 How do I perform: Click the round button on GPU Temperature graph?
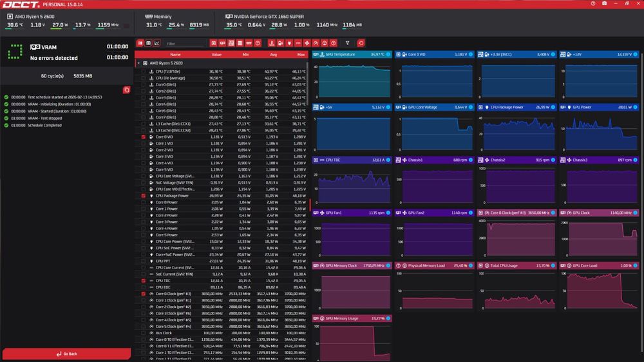click(x=388, y=54)
